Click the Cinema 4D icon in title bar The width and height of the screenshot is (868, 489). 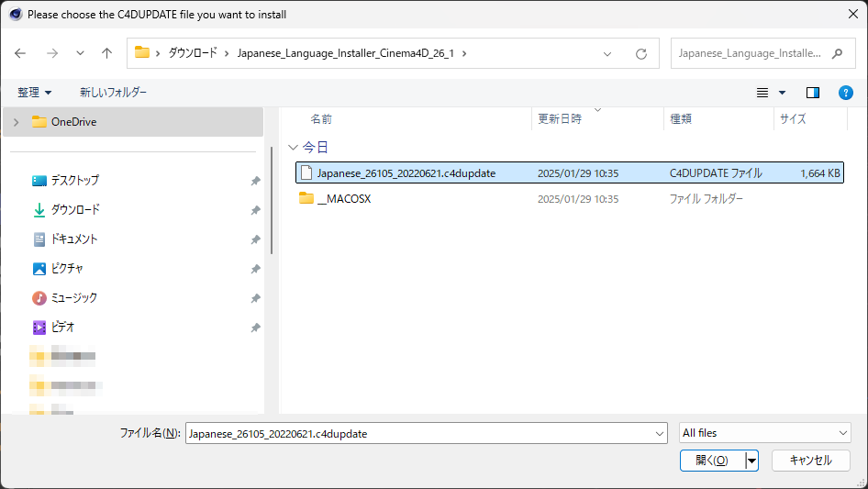click(16, 15)
